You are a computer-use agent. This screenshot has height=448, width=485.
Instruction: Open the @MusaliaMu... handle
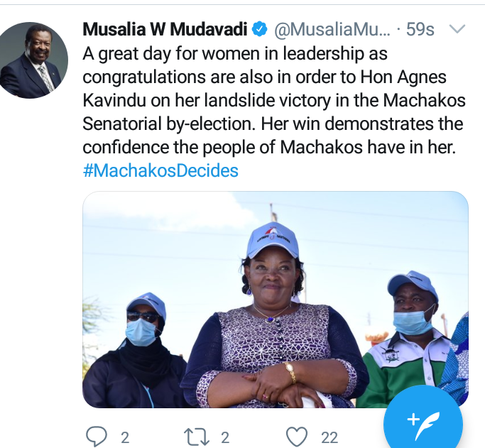pyautogui.click(x=332, y=29)
